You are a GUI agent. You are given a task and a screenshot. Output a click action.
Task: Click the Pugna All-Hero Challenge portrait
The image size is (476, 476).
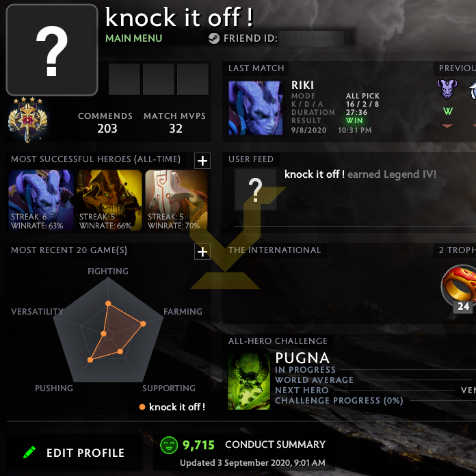click(x=249, y=382)
